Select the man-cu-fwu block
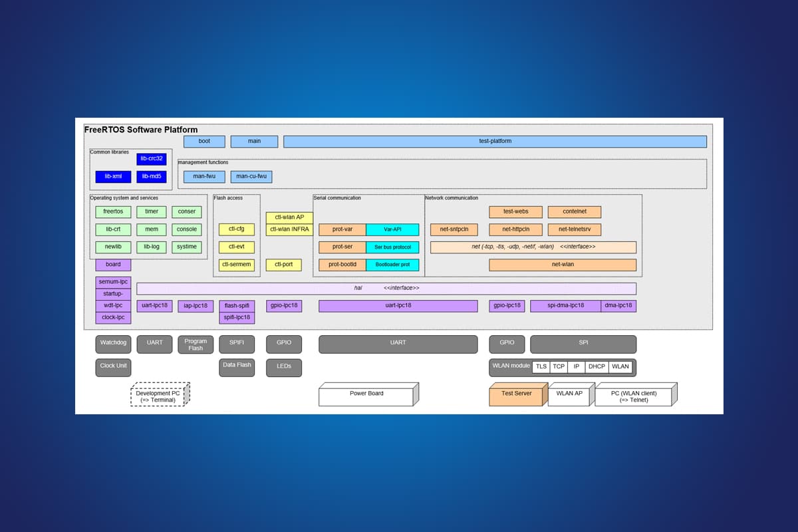Viewport: 798px width, 532px height. click(251, 177)
